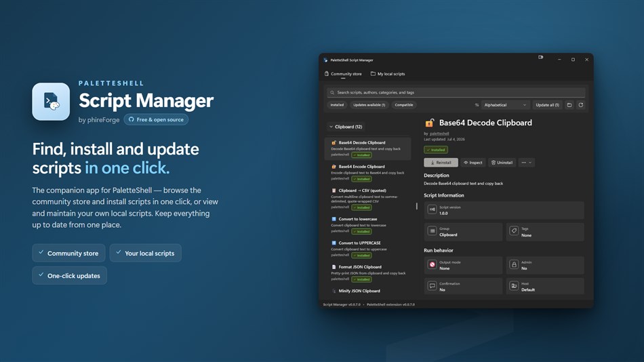Click the red Output mode icon
This screenshot has height=362, width=644.
point(432,264)
